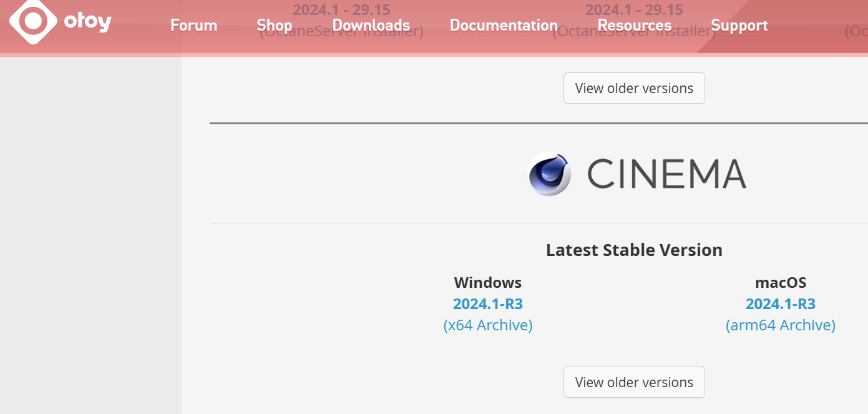Open the Forum menu item

click(x=194, y=26)
